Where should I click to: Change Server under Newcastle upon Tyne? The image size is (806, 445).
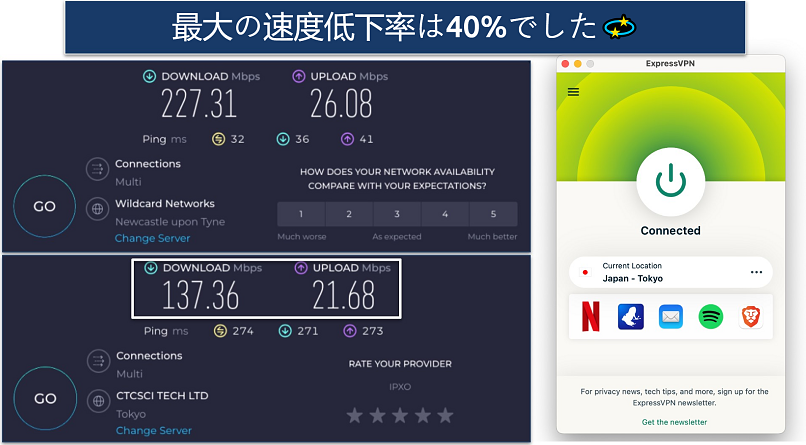[x=152, y=239]
